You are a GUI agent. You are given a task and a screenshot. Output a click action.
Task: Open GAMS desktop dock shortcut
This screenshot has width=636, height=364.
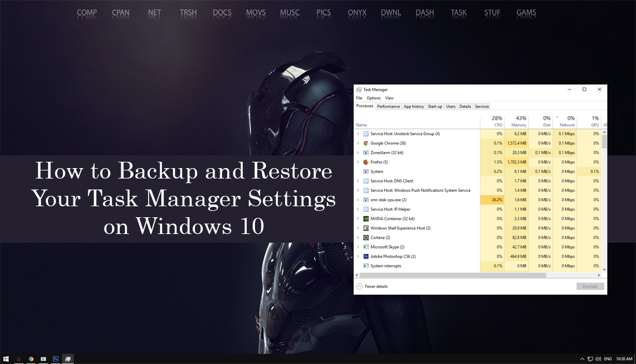click(526, 13)
